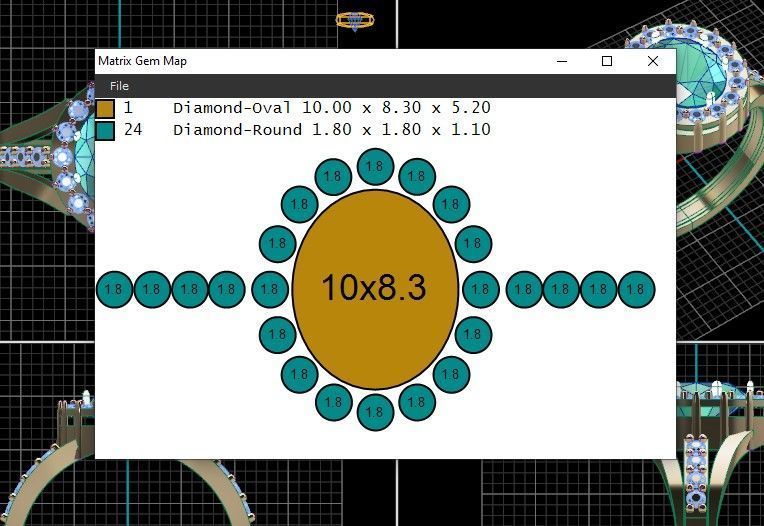Click the 1.8 gem at the halo's top center
Screen dimensions: 764x526
coord(375,167)
